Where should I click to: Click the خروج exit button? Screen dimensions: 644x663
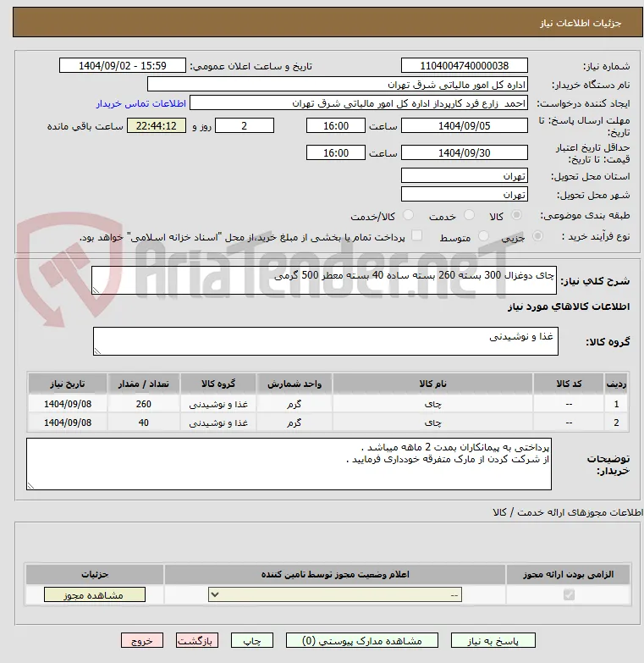(142, 641)
